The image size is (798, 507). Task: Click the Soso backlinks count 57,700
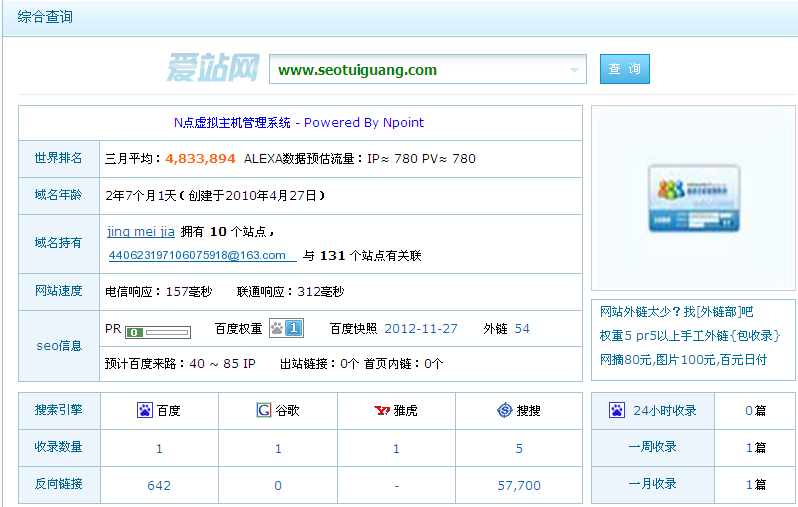pyautogui.click(x=518, y=485)
